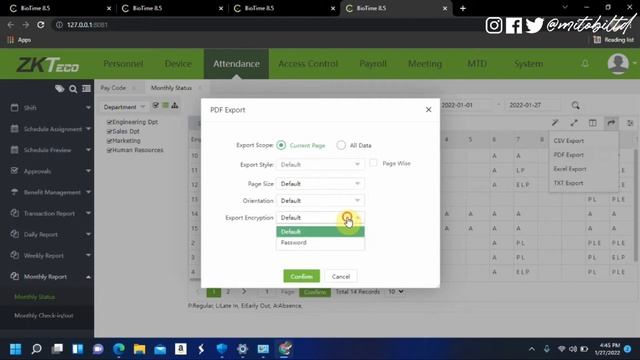
Task: Expand the Transaction Report sidebar menu
Action: pyautogui.click(x=47, y=213)
